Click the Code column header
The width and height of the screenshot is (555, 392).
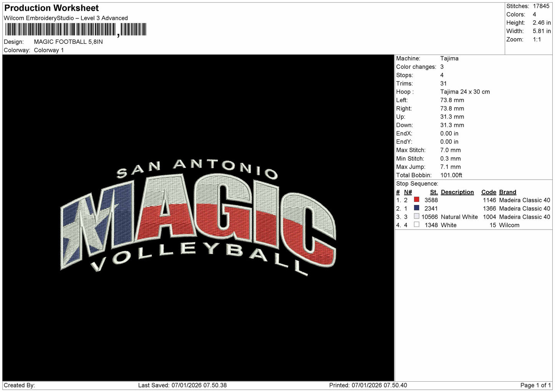click(x=489, y=192)
